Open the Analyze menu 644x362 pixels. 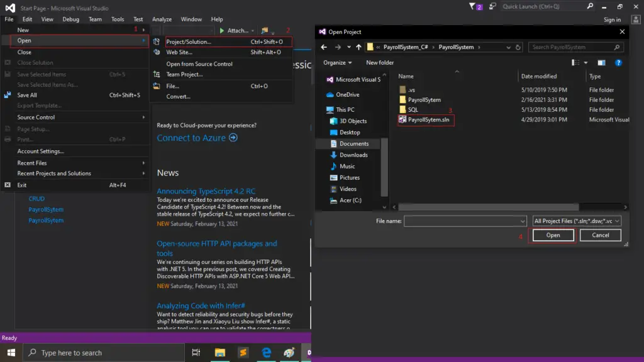coord(162,19)
